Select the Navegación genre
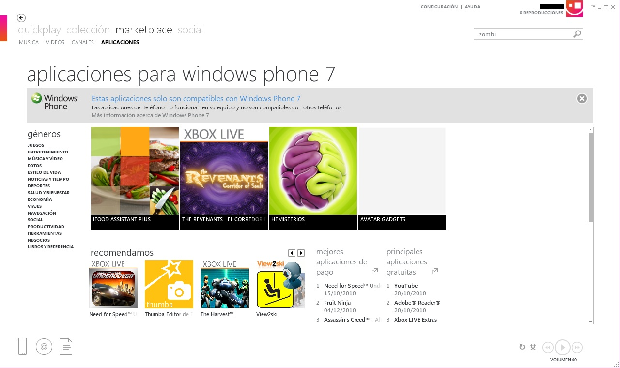Image resolution: width=620 pixels, height=368 pixels. [x=42, y=213]
